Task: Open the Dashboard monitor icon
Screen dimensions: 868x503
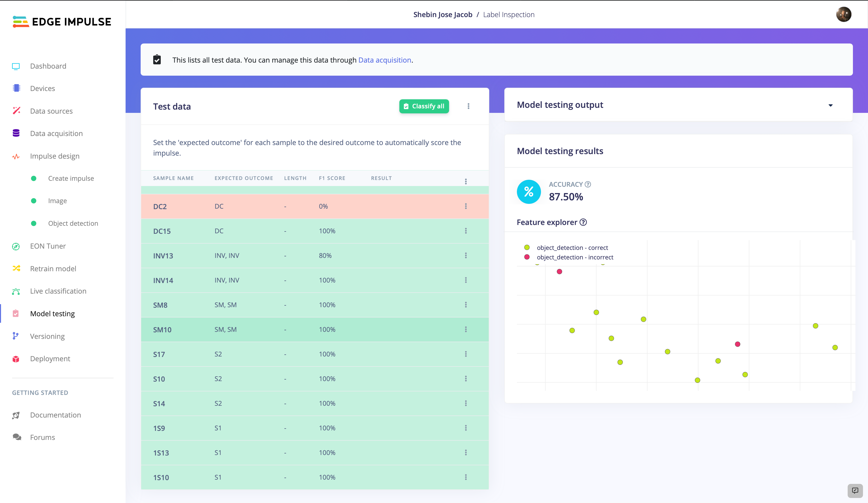Action: [x=16, y=66]
